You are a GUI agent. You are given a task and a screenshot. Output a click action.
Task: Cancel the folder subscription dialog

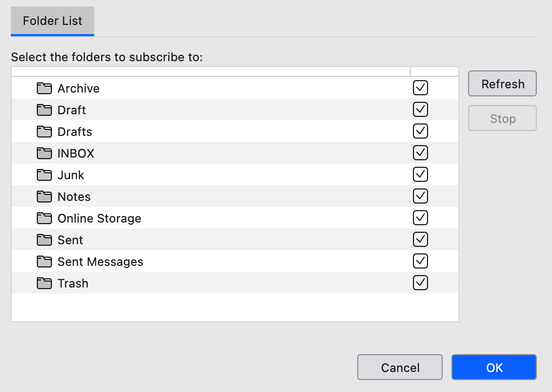pos(400,368)
